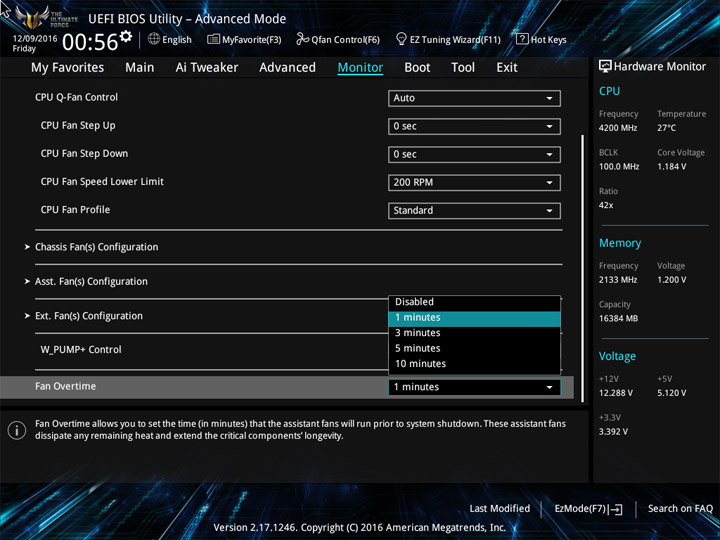Click Core Voltage 1.184 V value
Viewport: 720px width, 540px height.
(672, 167)
